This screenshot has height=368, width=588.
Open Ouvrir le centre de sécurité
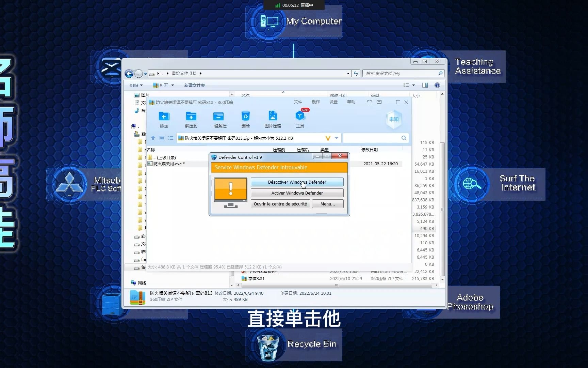point(280,204)
